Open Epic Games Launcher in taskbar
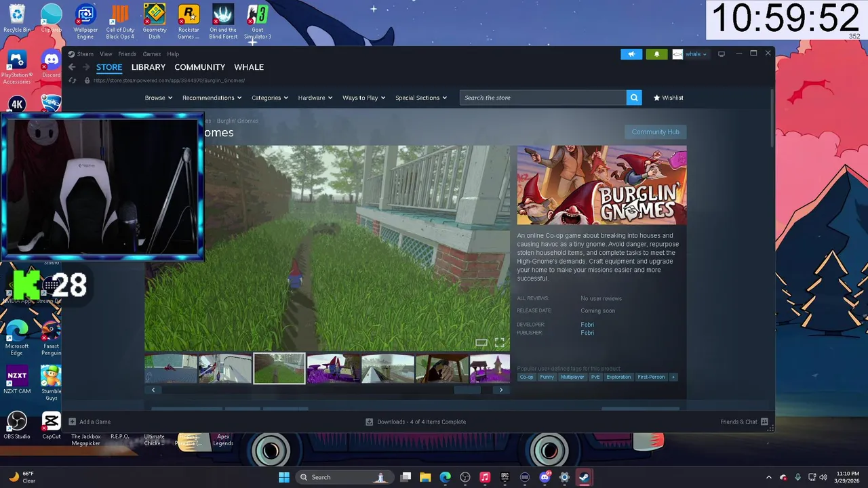The height and width of the screenshot is (488, 868). click(505, 477)
